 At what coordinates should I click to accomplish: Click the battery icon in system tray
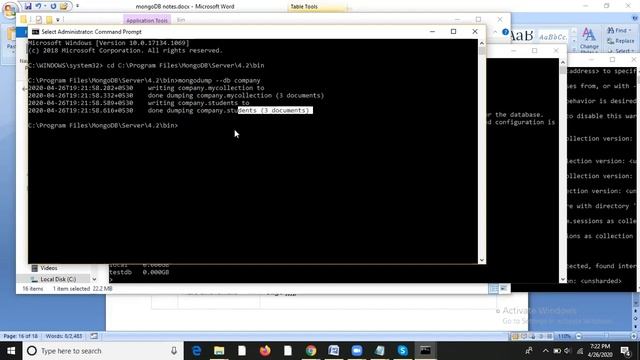pyautogui.click(x=557, y=351)
